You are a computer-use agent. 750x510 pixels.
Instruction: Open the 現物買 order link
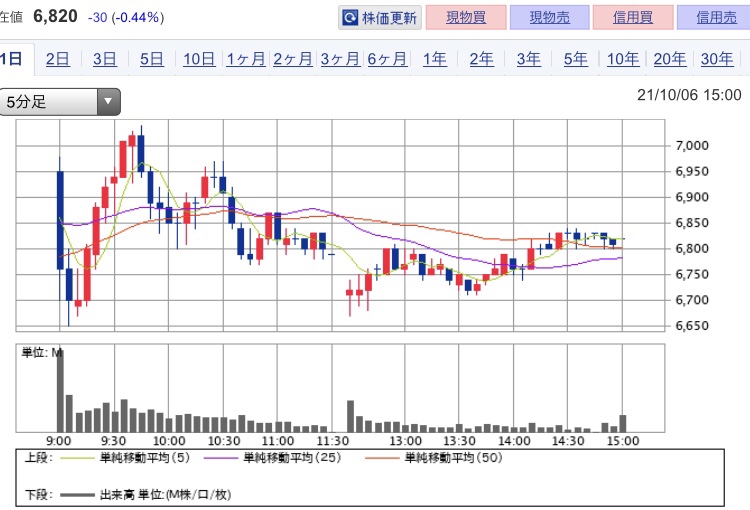(x=466, y=18)
